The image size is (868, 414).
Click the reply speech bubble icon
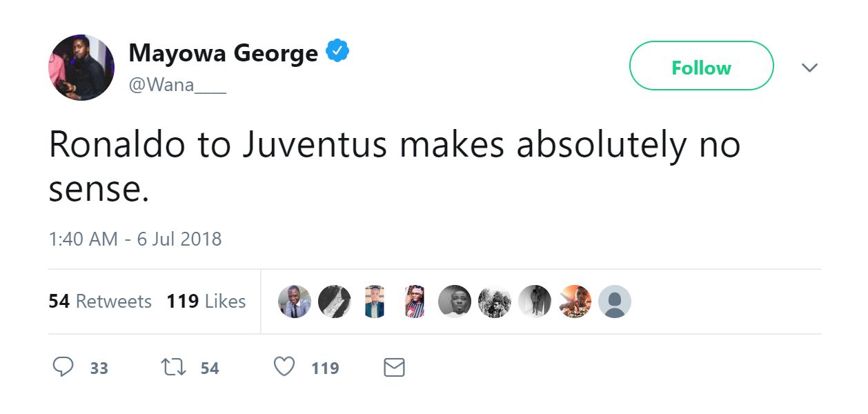pyautogui.click(x=65, y=368)
